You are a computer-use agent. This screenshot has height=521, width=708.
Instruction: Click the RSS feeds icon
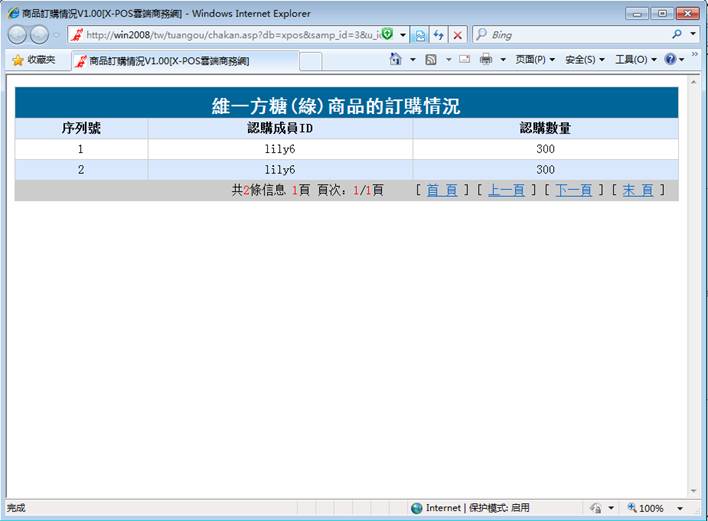pos(430,60)
